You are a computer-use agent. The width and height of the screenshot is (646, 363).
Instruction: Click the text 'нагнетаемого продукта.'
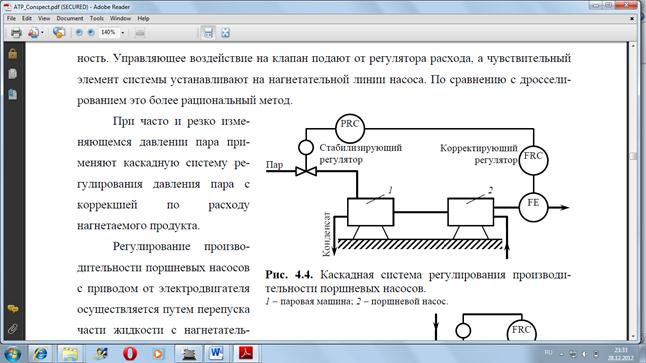coord(138,226)
